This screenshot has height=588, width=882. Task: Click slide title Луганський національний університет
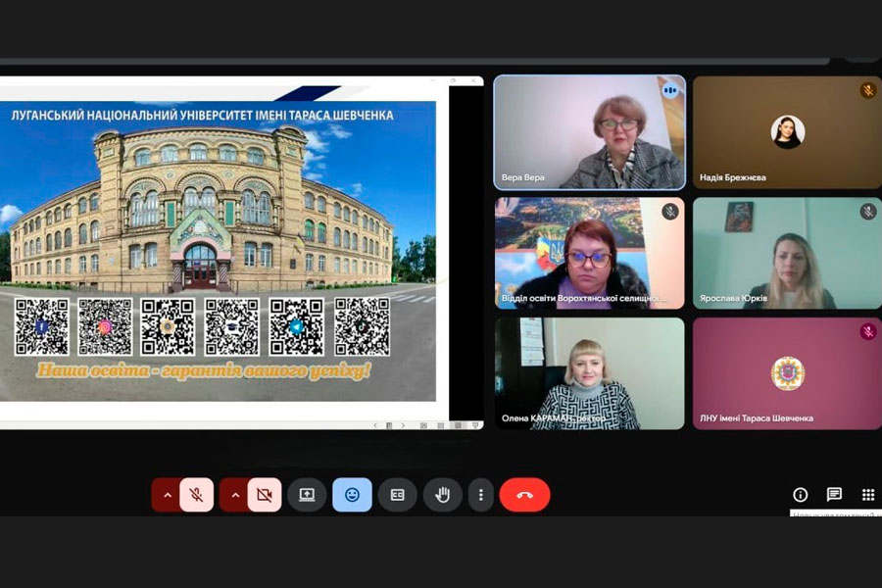[x=203, y=116]
